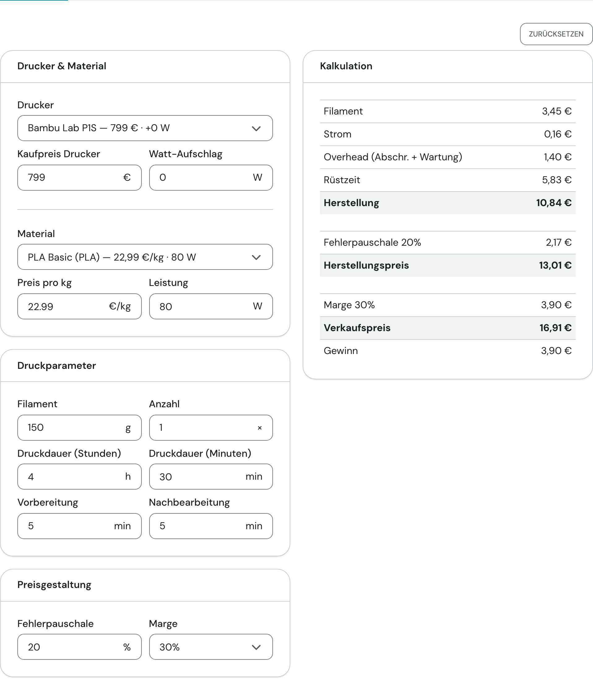Image resolution: width=593 pixels, height=700 pixels.
Task: Open the Marge 30% dropdown
Action: pyautogui.click(x=211, y=646)
